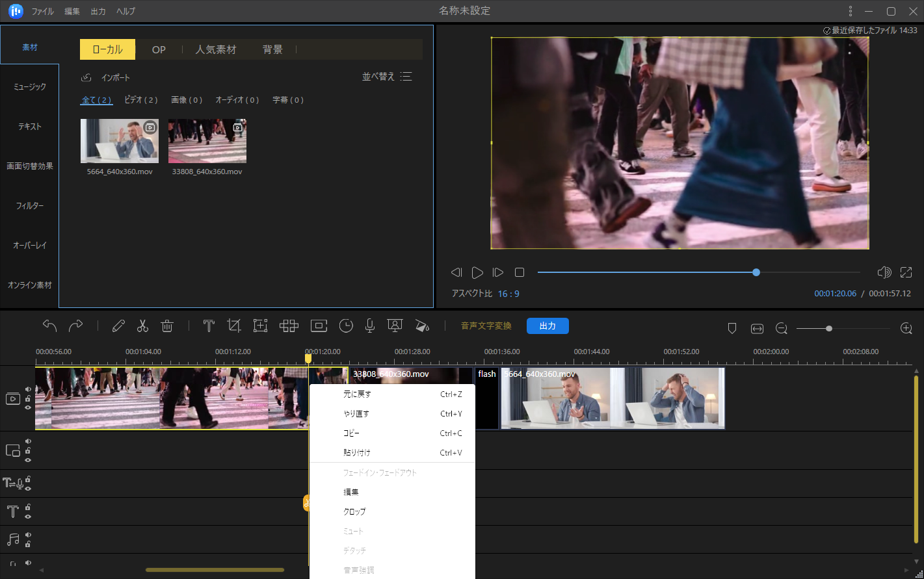The height and width of the screenshot is (579, 924).
Task: Open the 出力 menu in menu bar
Action: tap(98, 12)
